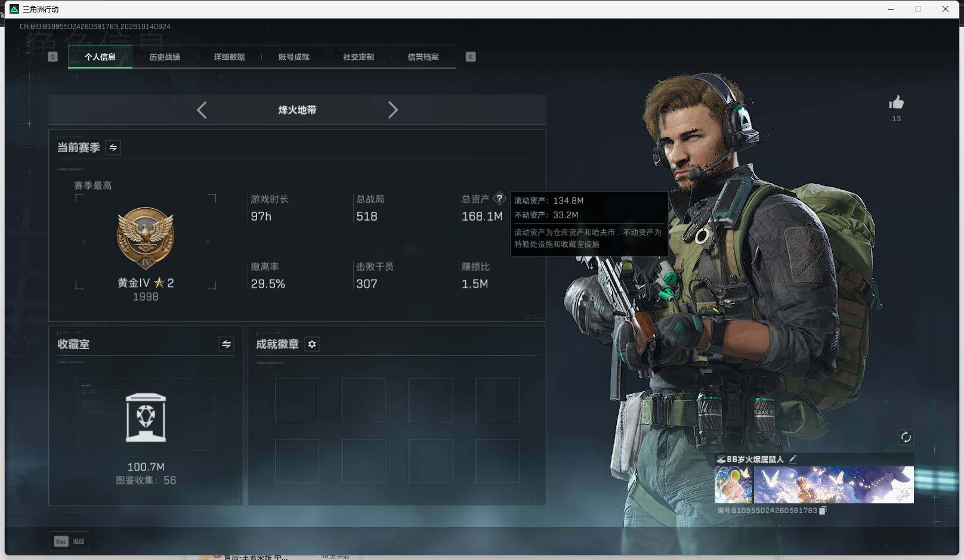Screen dimensions: 964x560
Task: Click the 总资产 168.1M value
Action: [x=482, y=216]
